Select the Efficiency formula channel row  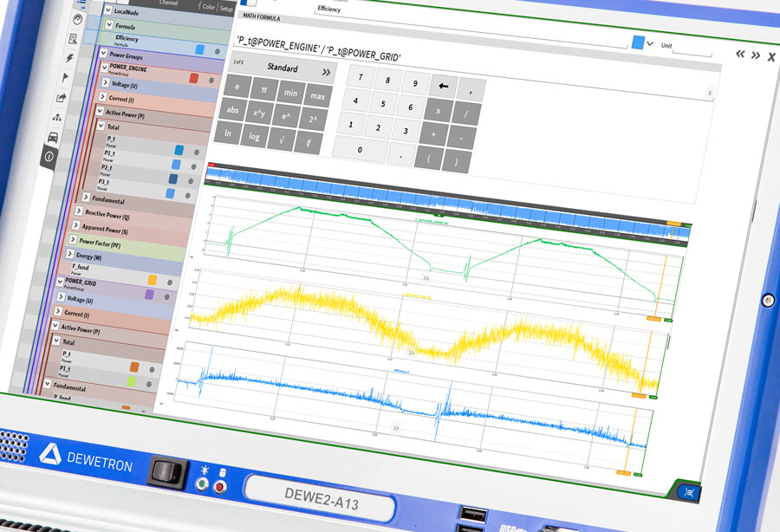[x=157, y=43]
